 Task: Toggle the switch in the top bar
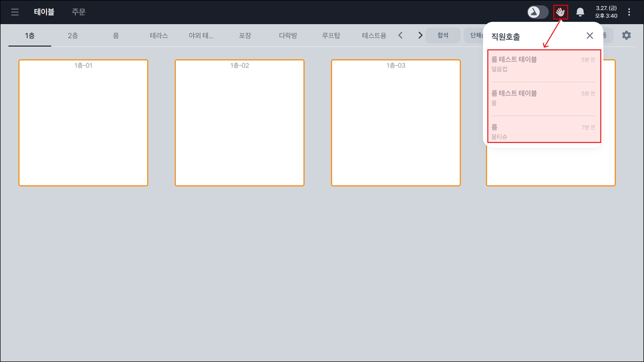537,12
